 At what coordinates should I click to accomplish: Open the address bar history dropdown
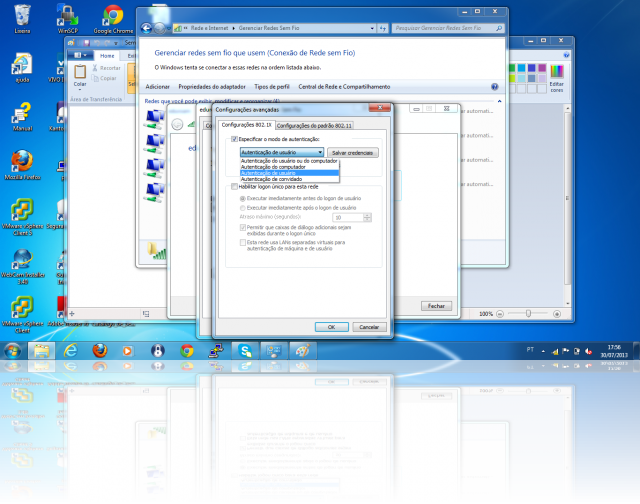[x=372, y=28]
